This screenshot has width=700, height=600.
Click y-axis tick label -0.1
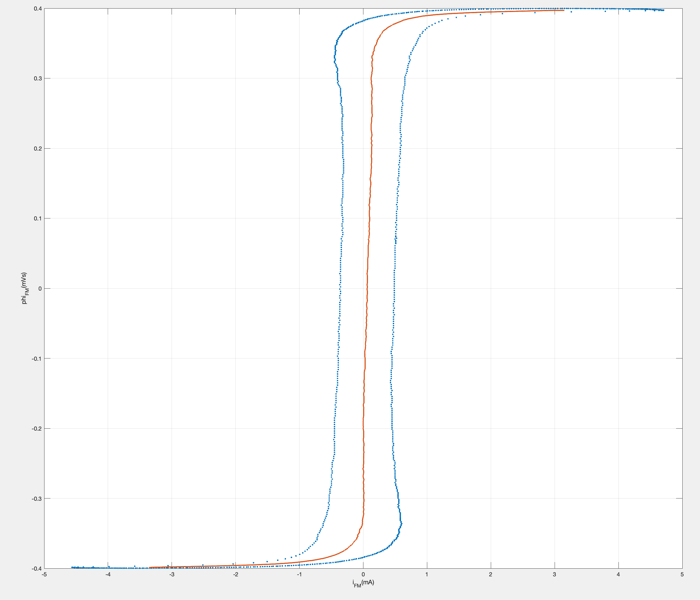click(36, 359)
